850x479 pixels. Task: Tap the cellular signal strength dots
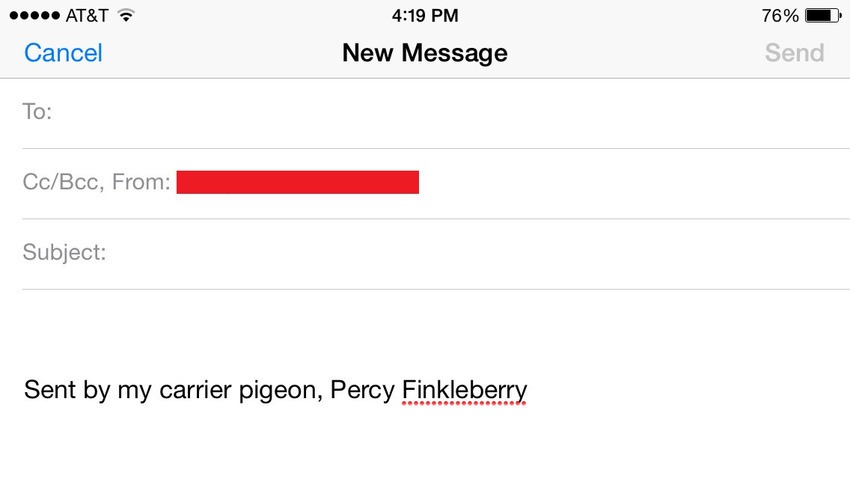click(35, 16)
